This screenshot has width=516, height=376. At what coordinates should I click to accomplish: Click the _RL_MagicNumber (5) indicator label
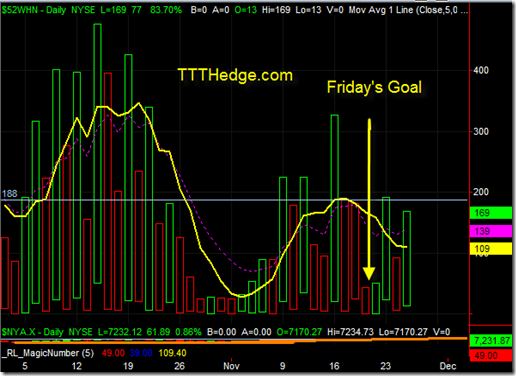[x=49, y=353]
